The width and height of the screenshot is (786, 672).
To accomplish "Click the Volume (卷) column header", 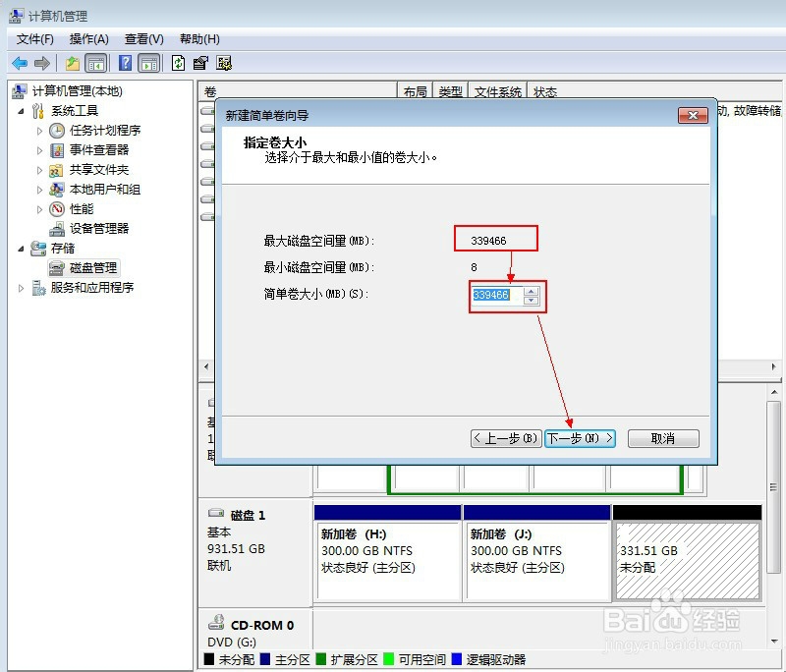I will pyautogui.click(x=300, y=91).
